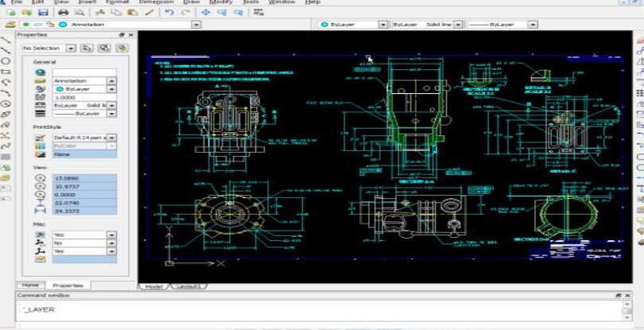The image size is (644, 330).
Task: Open the ByLayer color dropdown in top toolbar
Action: (x=382, y=25)
